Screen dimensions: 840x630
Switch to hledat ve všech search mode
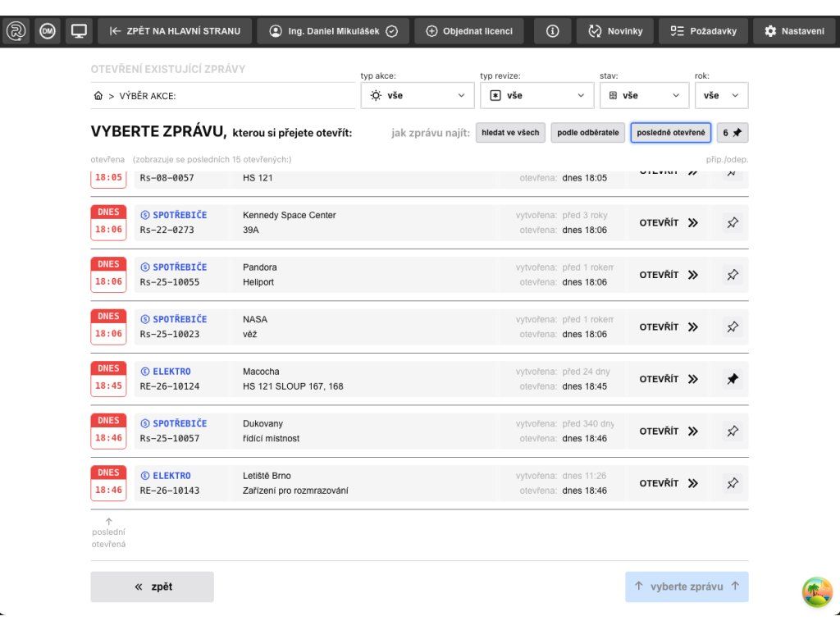click(510, 133)
